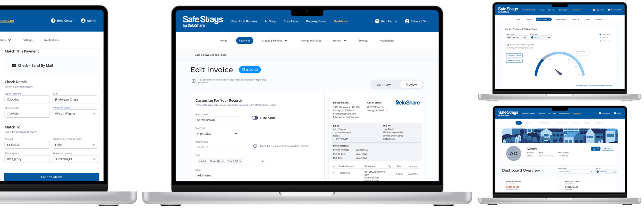This screenshot has height=209, width=644.
Task: Open Select Period dropdown showing Grant Cycle 2025
Action: [516, 37]
